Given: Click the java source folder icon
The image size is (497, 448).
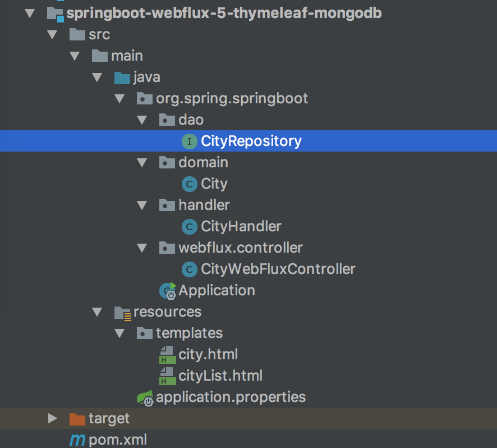Looking at the screenshot, I should [121, 77].
